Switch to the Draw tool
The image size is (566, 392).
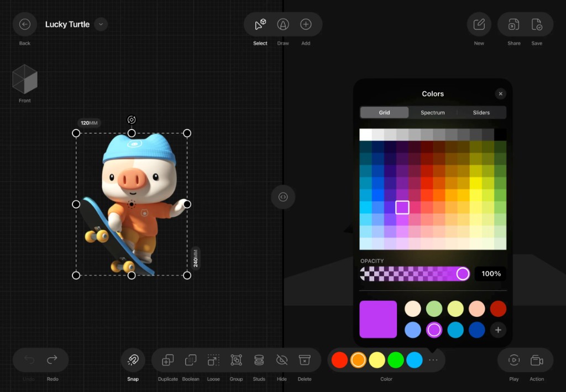point(283,24)
